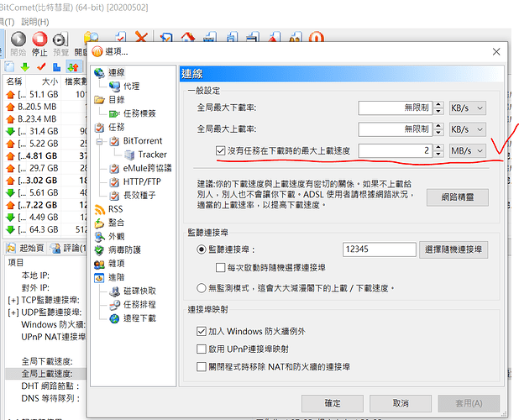Click the 確定 button
The width and height of the screenshot is (519, 420).
tap(333, 403)
